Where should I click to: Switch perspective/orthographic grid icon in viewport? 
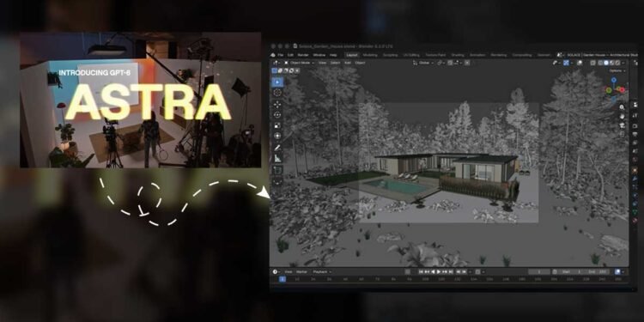pyautogui.click(x=622, y=134)
